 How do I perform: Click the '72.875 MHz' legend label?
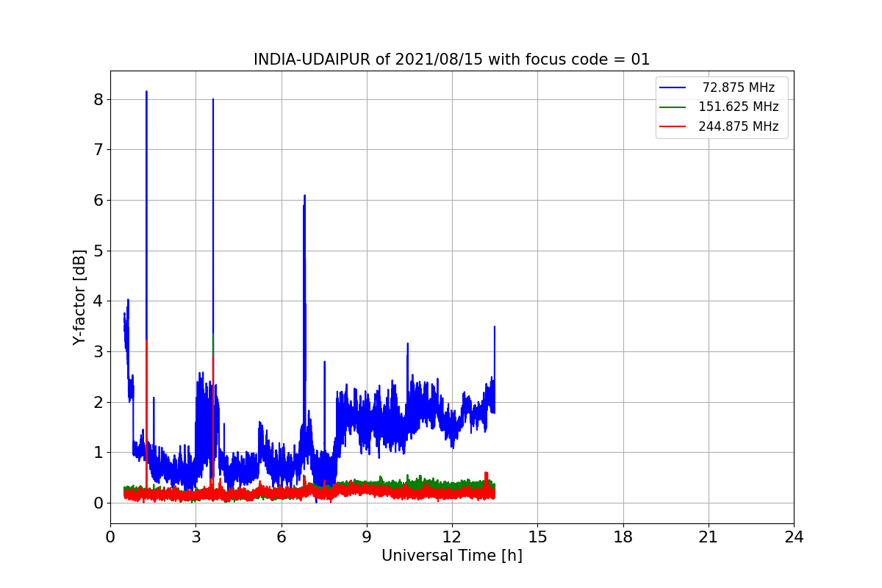(739, 87)
